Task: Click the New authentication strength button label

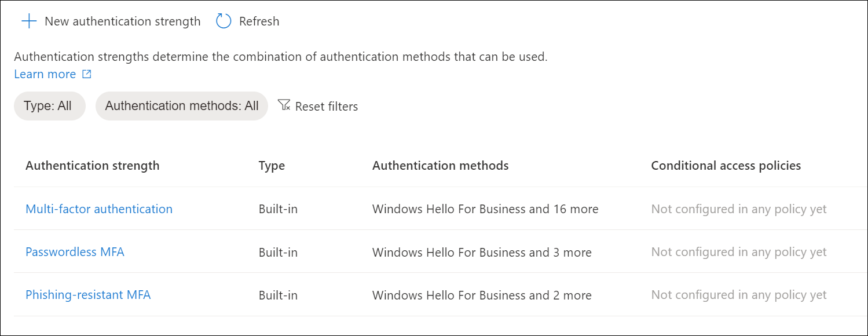Action: 123,21
